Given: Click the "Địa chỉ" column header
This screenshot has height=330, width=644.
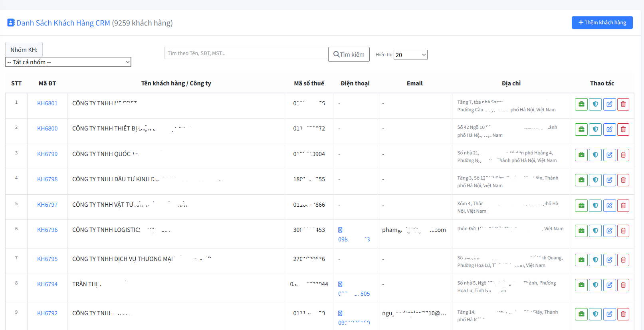Looking at the screenshot, I should pyautogui.click(x=511, y=83).
